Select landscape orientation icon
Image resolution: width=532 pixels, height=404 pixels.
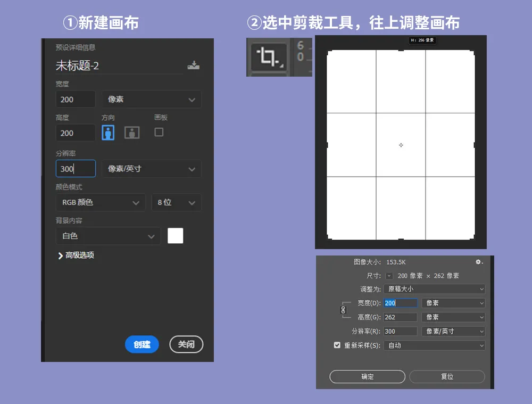(132, 133)
